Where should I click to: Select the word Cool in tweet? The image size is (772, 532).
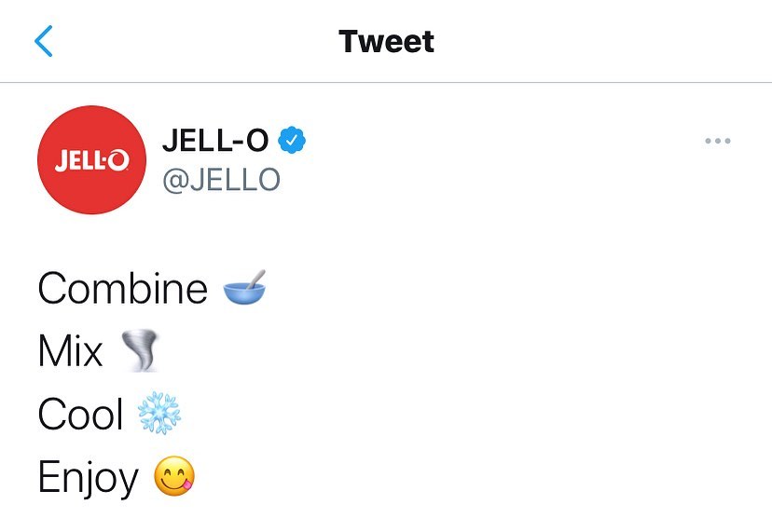click(80, 416)
